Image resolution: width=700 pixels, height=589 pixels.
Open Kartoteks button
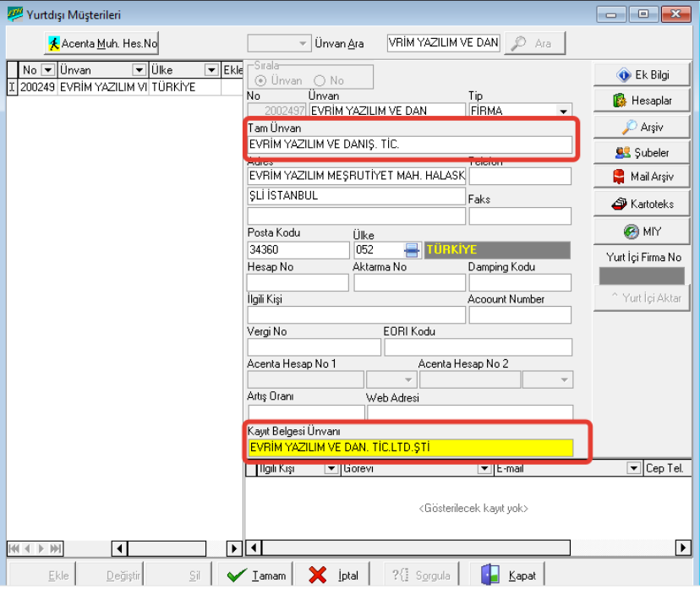tap(642, 204)
